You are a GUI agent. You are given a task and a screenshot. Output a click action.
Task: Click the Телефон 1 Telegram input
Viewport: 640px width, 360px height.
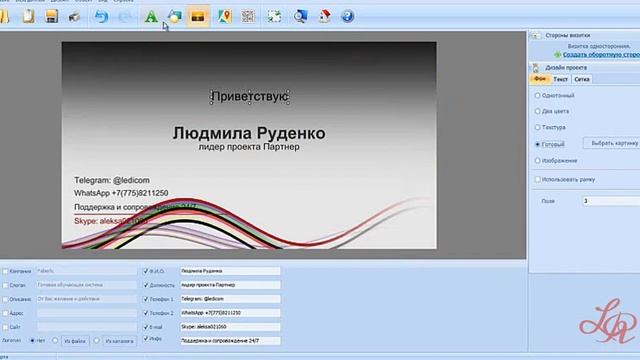230,299
